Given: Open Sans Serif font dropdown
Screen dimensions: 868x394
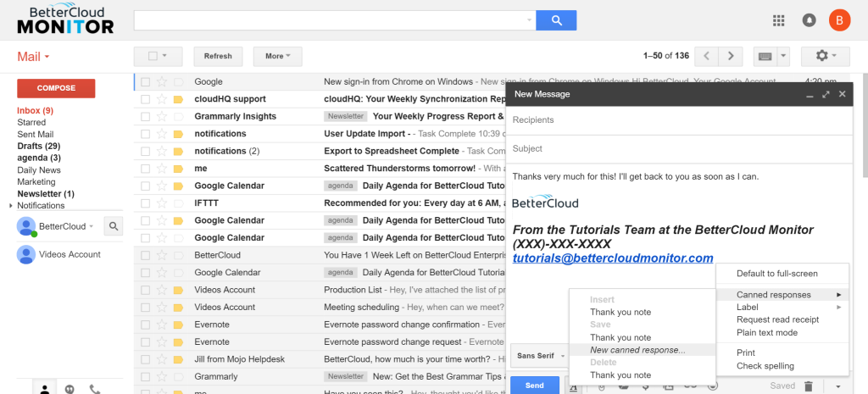Looking at the screenshot, I should coord(541,356).
